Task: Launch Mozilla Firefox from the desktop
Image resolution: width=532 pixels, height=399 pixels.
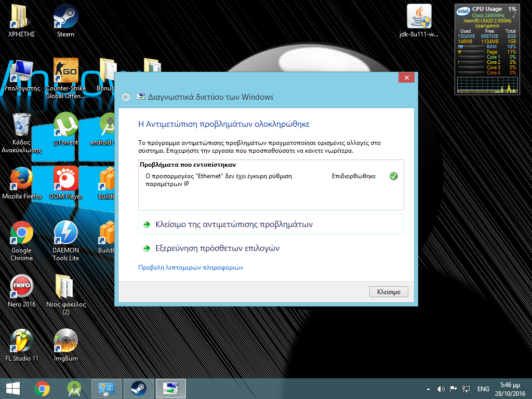Action: [x=22, y=179]
